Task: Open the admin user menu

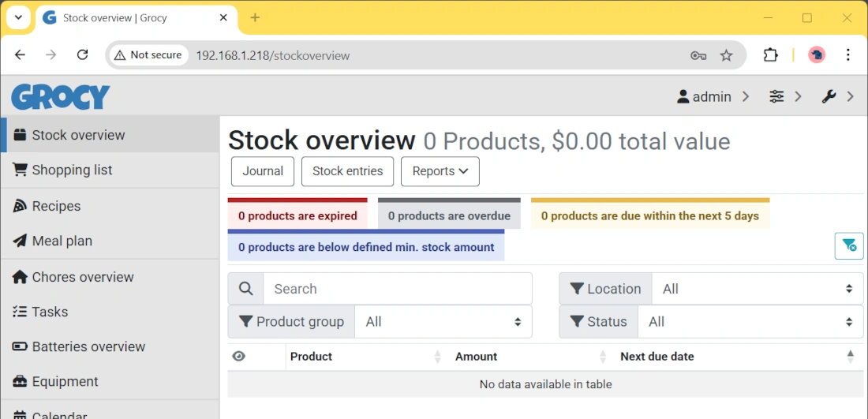Action: click(x=713, y=97)
